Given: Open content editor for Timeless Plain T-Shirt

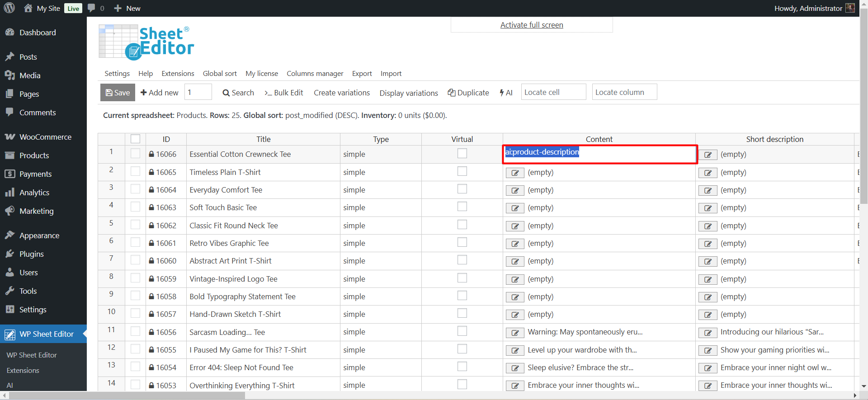Looking at the screenshot, I should (x=515, y=173).
